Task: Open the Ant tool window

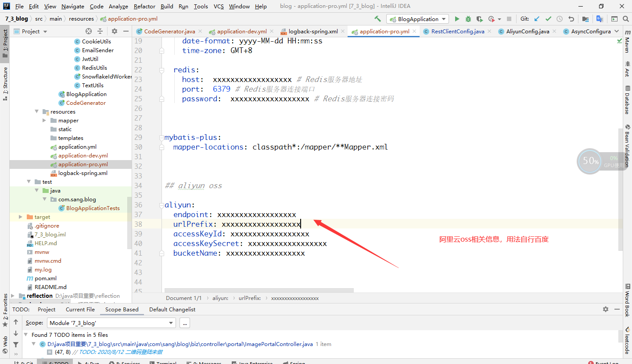Action: (x=627, y=69)
